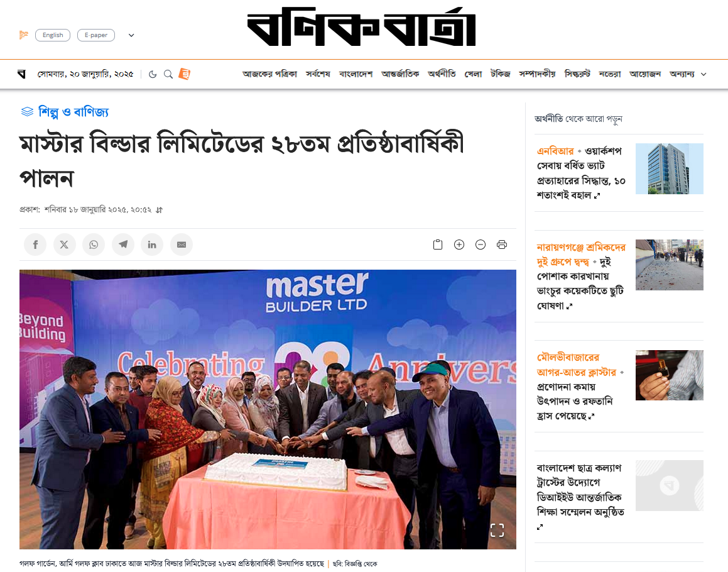Share article via Telegram icon
Viewport: 728px width, 572px height.
click(x=123, y=245)
